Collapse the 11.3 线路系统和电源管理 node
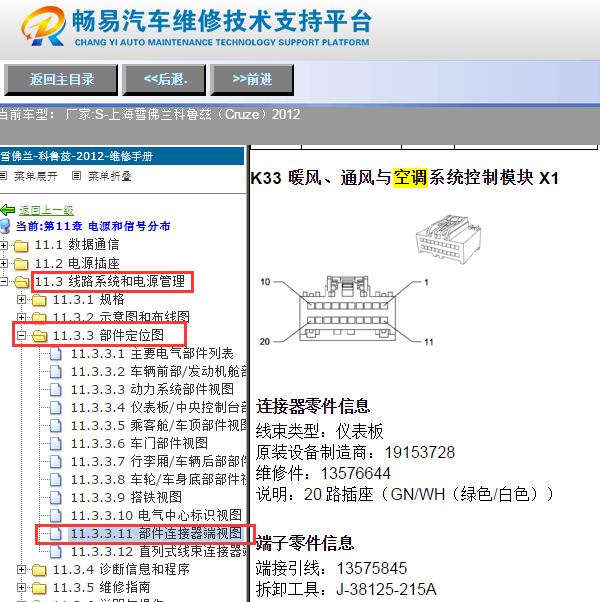This screenshot has width=600, height=602. point(3,282)
